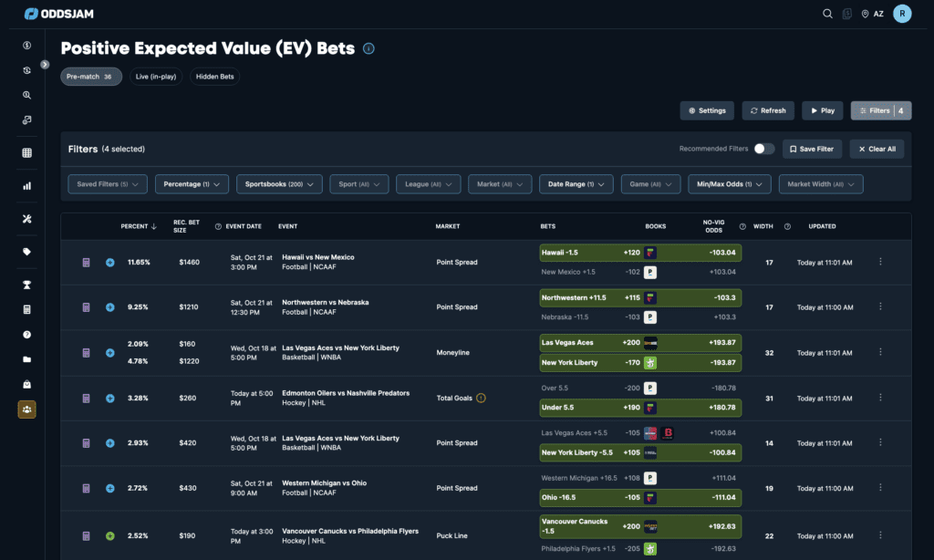Expand the sidebar with the arrow toggle
934x560 pixels.
coord(45,65)
